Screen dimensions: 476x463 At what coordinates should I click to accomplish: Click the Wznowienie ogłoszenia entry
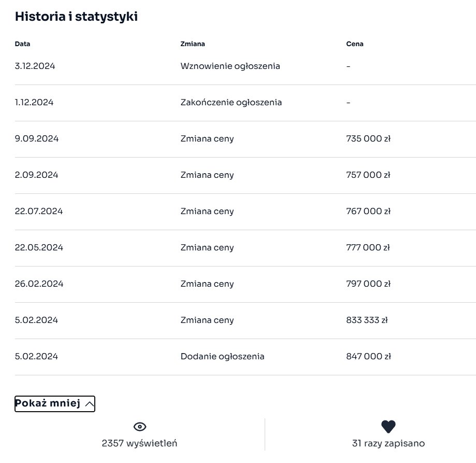tap(230, 66)
